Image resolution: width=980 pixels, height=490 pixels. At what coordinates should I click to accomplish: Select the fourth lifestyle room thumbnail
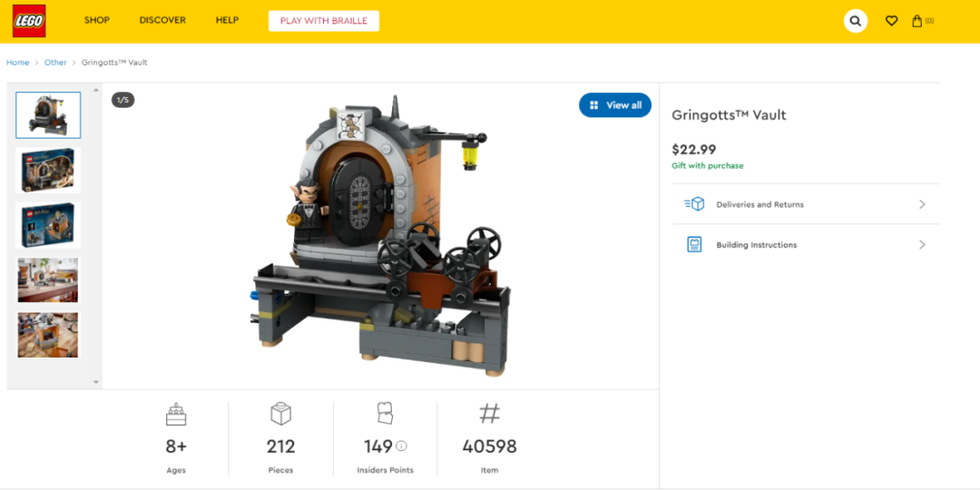pyautogui.click(x=48, y=280)
